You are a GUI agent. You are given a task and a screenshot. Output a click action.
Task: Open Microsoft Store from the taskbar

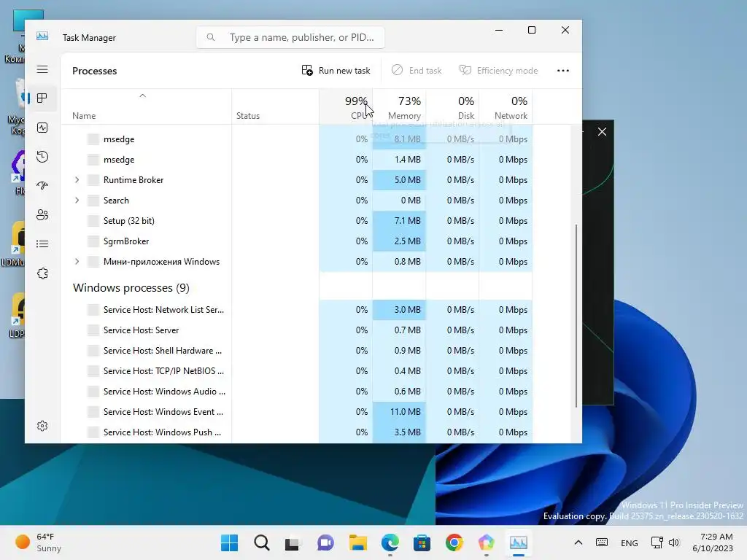422,542
